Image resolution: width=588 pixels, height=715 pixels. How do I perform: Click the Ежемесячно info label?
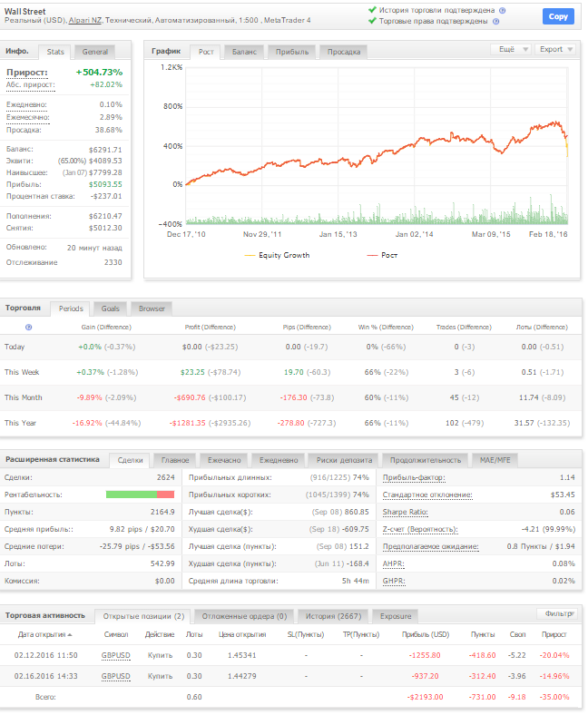28,118
